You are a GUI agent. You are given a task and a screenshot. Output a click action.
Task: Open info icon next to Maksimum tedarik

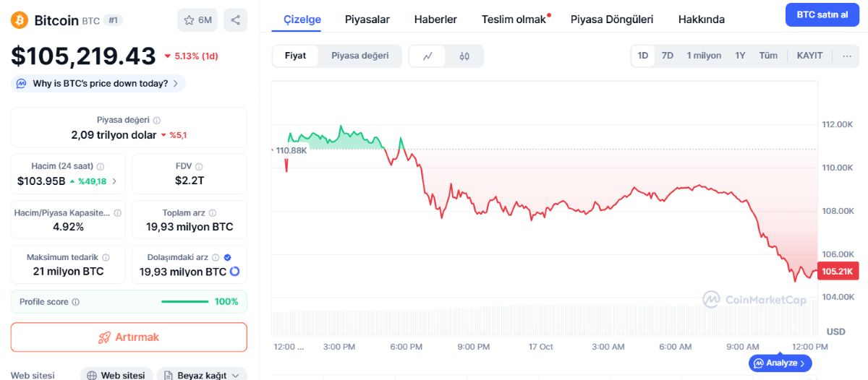(106, 257)
